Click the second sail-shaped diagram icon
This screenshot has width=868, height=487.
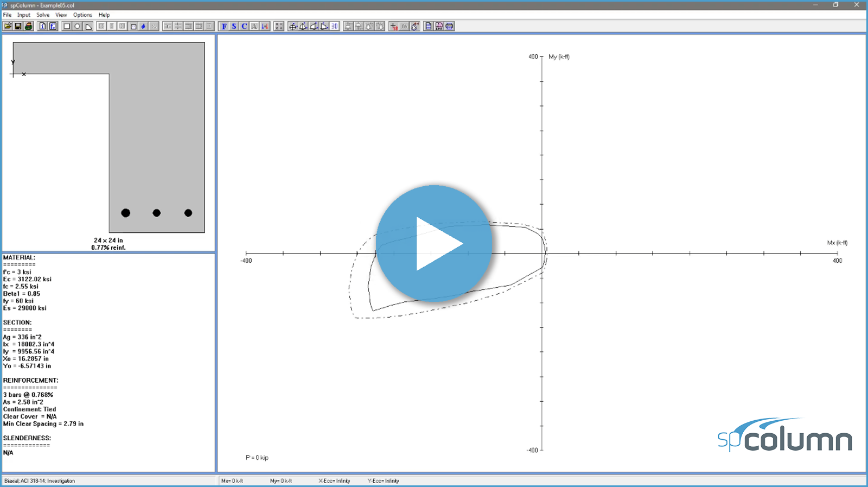(303, 26)
